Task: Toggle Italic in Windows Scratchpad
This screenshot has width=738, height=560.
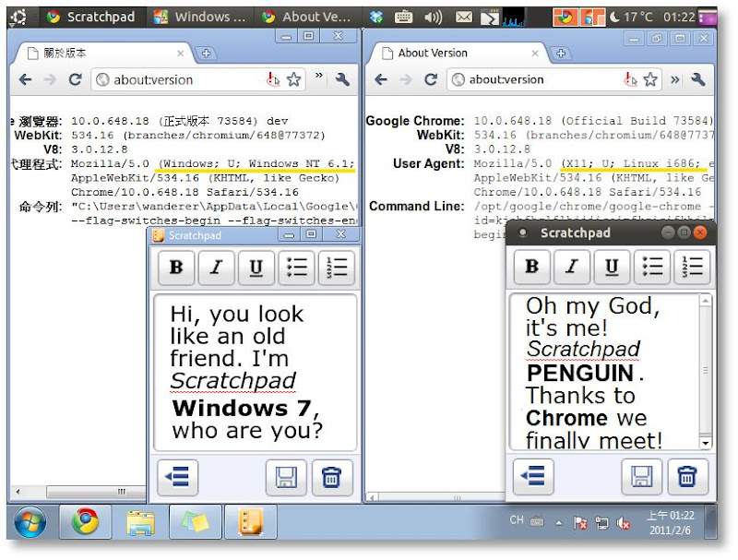Action: [216, 268]
